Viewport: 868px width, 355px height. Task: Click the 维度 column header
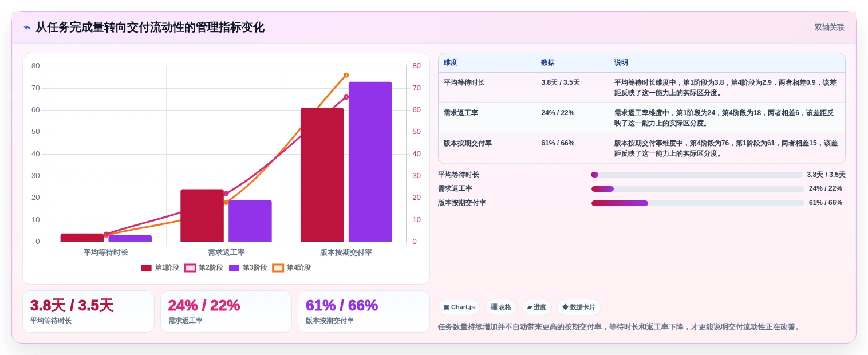pos(451,63)
